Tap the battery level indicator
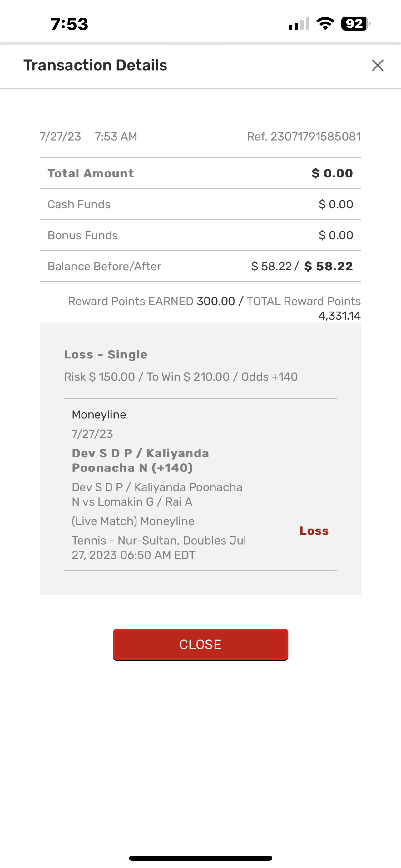The image size is (401, 868). tap(355, 23)
